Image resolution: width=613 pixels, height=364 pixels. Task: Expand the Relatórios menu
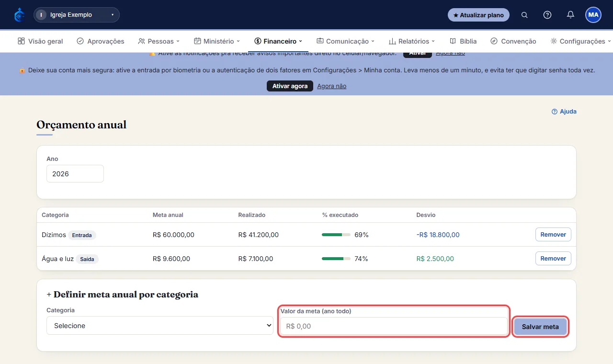coord(412,41)
